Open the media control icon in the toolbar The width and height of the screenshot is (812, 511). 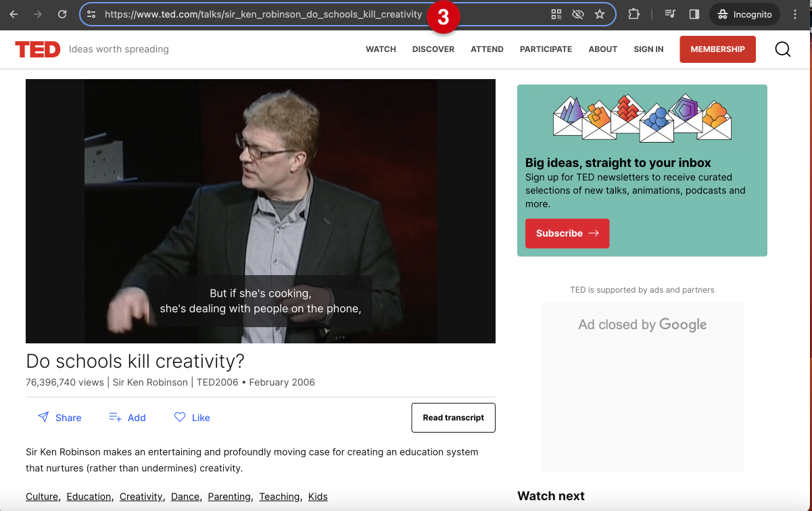coord(671,14)
